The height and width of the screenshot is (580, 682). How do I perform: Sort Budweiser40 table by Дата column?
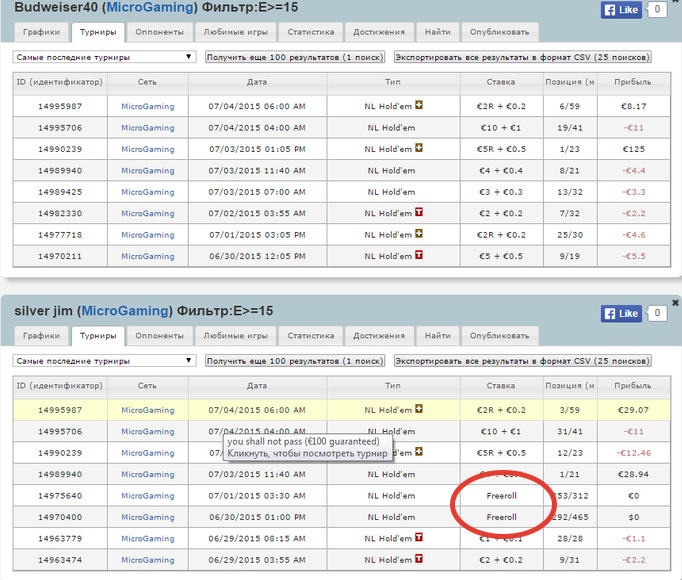(257, 82)
